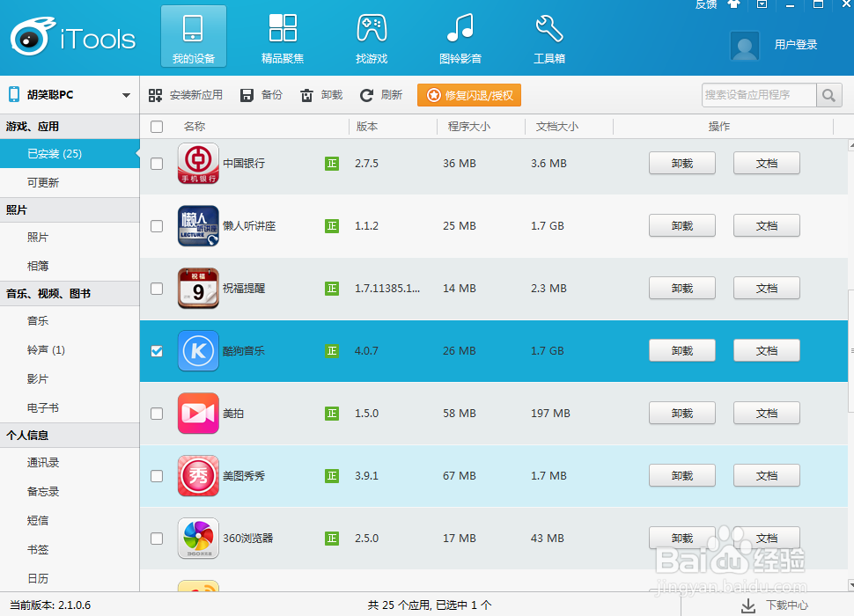Open 影片 videos in sidebar
Image resolution: width=854 pixels, height=616 pixels.
click(70, 378)
